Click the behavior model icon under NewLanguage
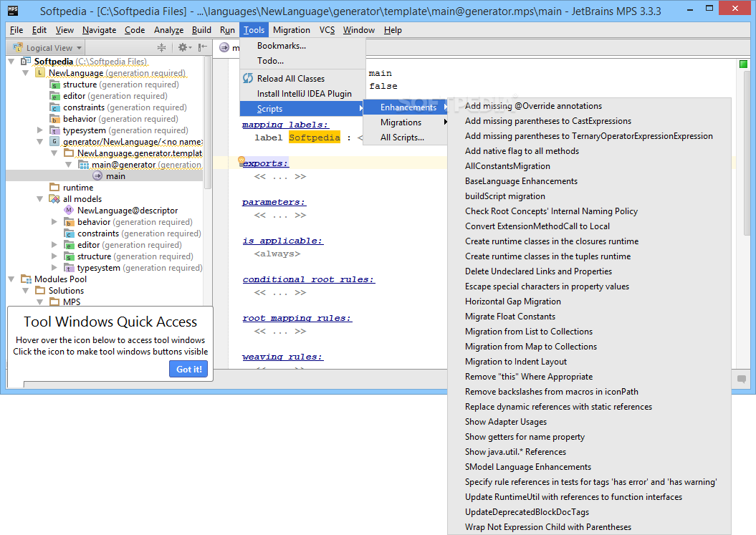This screenshot has width=756, height=535. pyautogui.click(x=55, y=119)
